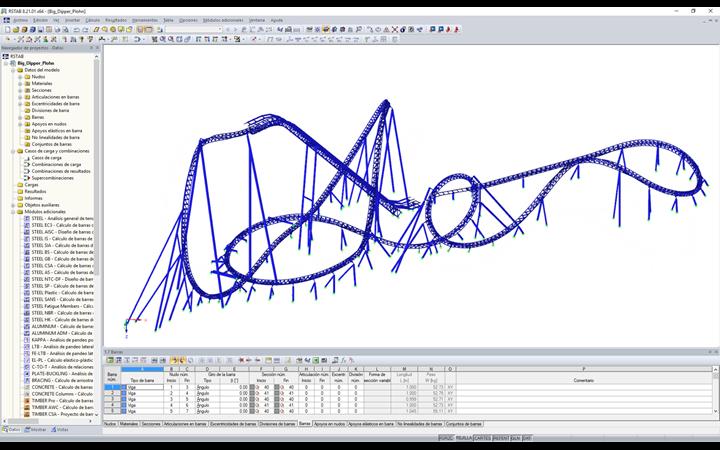Redo the action in main toolbar
This screenshot has width=720, height=450.
click(85, 29)
